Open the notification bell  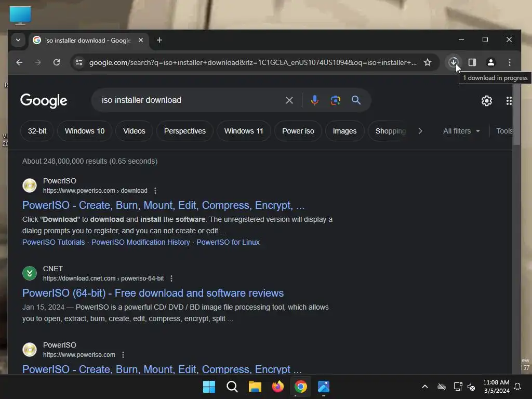tap(518, 387)
